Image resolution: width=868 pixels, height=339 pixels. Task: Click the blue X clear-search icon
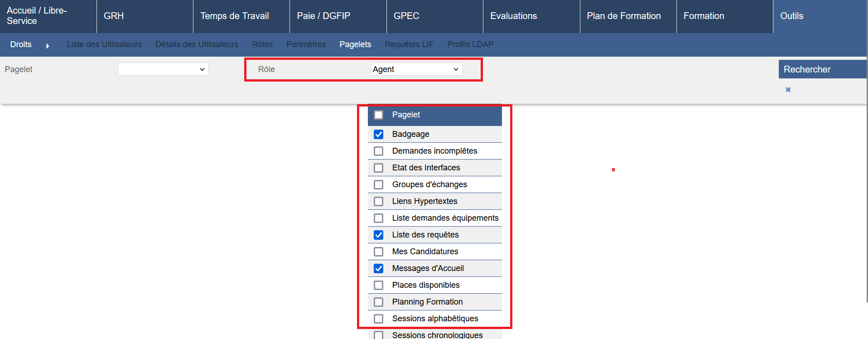(788, 90)
